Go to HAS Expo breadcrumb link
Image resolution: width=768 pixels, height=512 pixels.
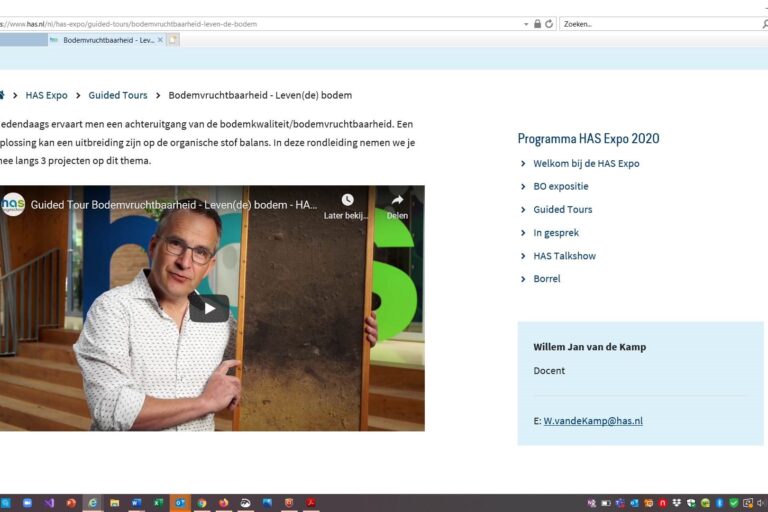click(46, 95)
